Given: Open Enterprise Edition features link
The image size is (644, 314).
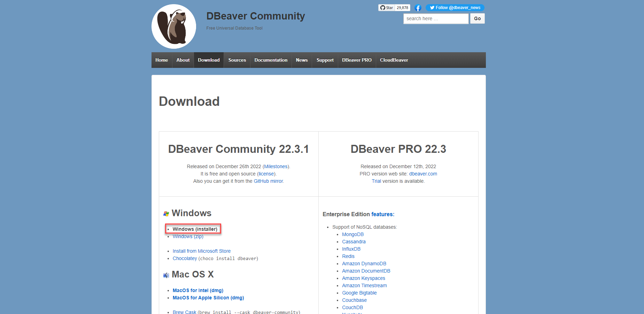Looking at the screenshot, I should click(x=382, y=214).
